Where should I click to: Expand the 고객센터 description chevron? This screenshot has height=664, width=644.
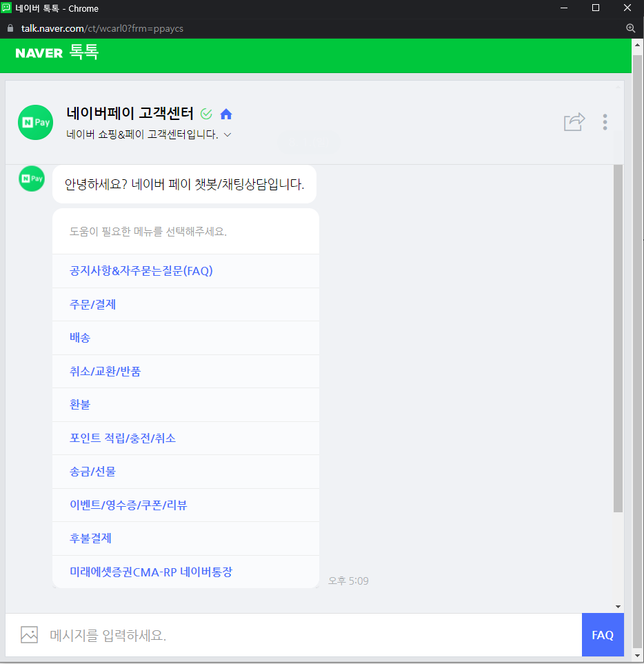(x=228, y=134)
